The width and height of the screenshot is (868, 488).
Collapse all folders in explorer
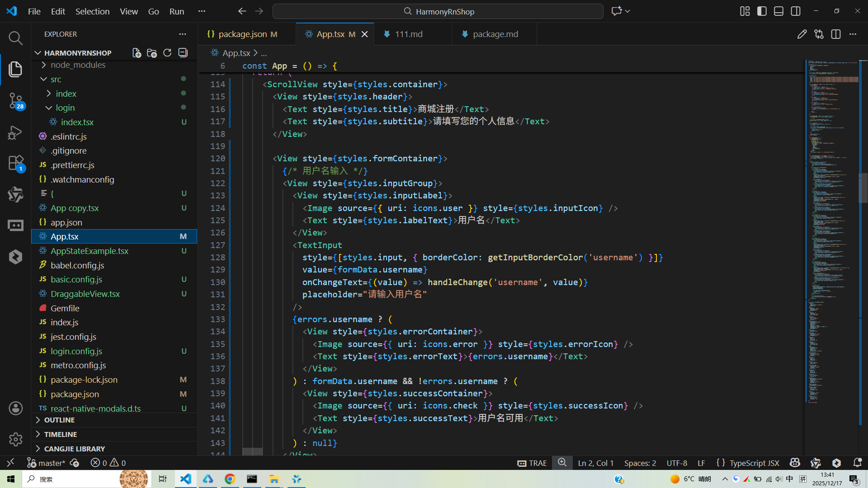[183, 53]
